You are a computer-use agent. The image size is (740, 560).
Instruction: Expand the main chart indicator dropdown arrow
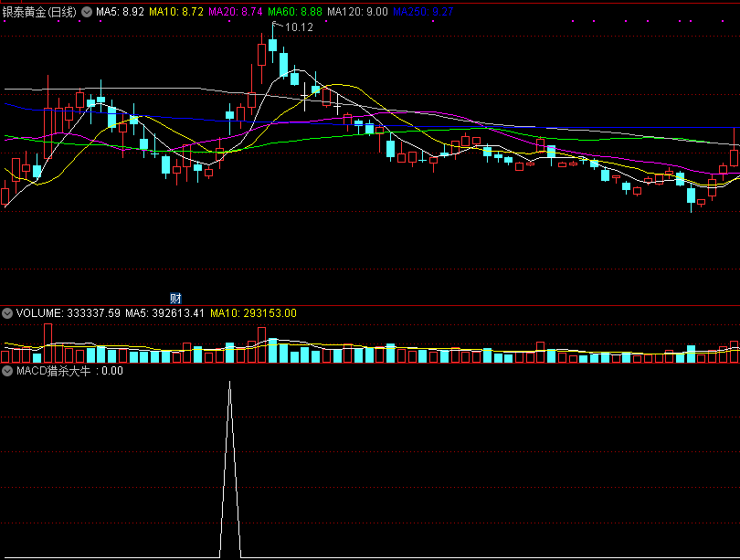87,12
